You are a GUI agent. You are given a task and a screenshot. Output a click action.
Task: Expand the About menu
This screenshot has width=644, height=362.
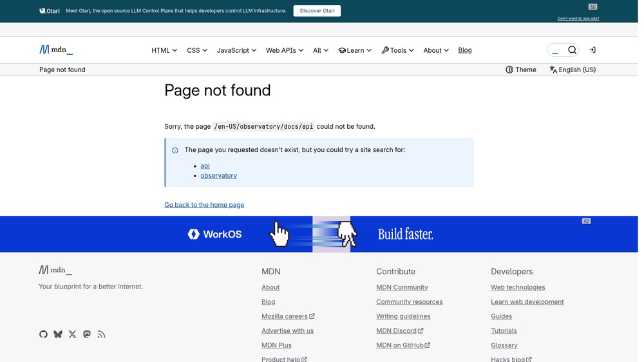[x=436, y=50]
